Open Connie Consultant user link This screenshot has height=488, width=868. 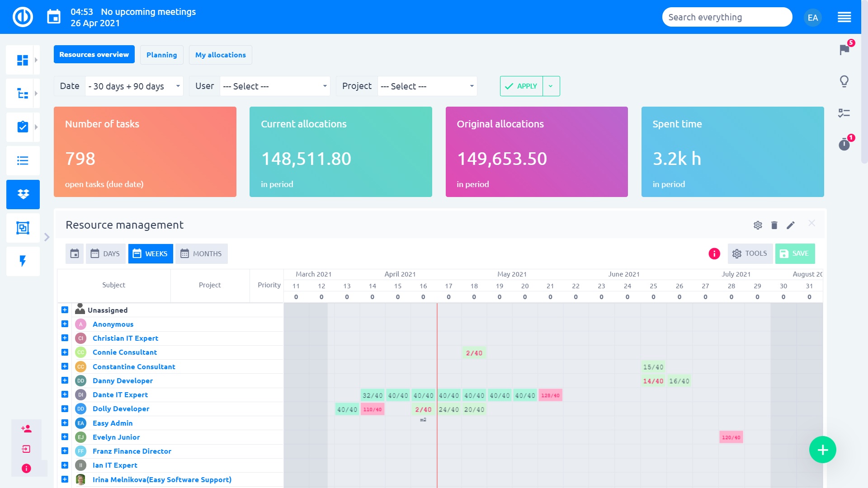[125, 352]
